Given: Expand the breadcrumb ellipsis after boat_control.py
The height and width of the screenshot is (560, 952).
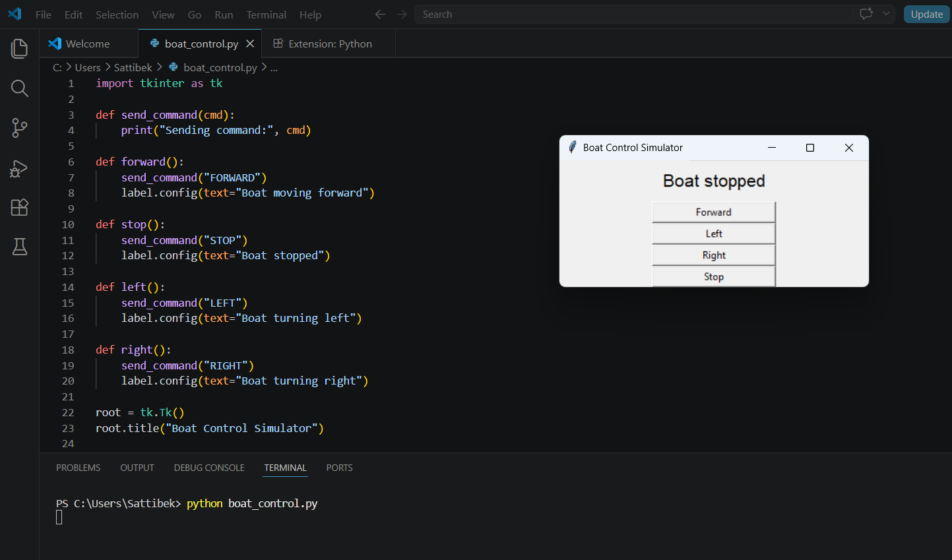Looking at the screenshot, I should pyautogui.click(x=274, y=67).
